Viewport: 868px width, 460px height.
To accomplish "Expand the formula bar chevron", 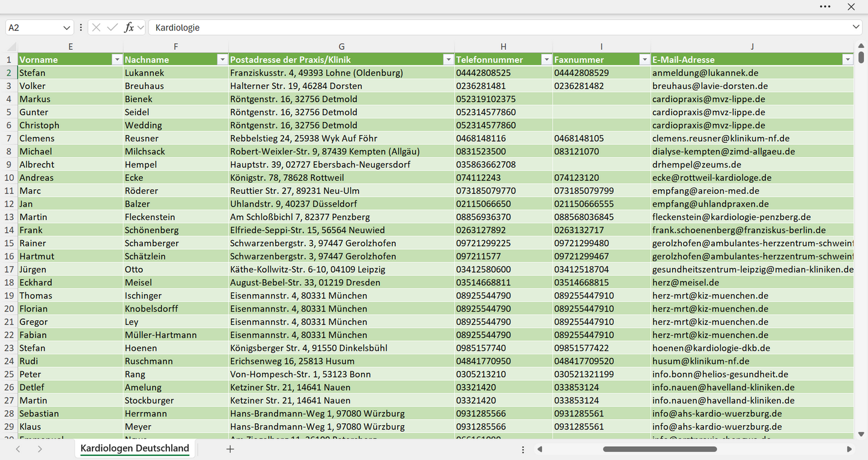I will tap(855, 28).
